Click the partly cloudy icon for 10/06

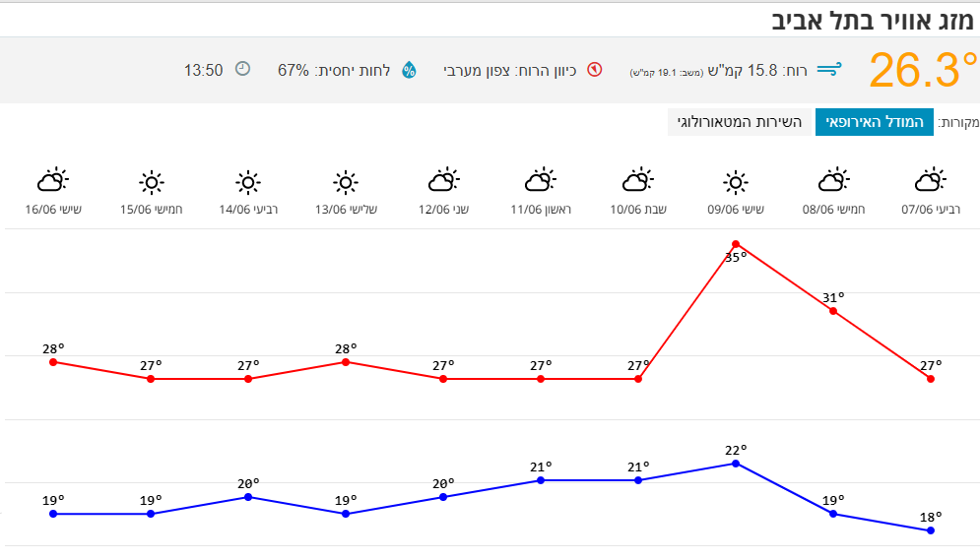[x=638, y=181]
